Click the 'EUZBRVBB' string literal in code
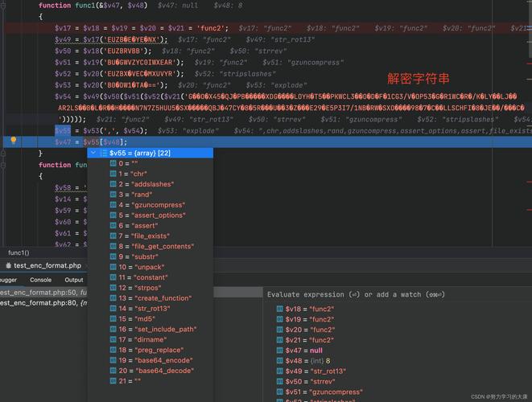 (x=123, y=51)
